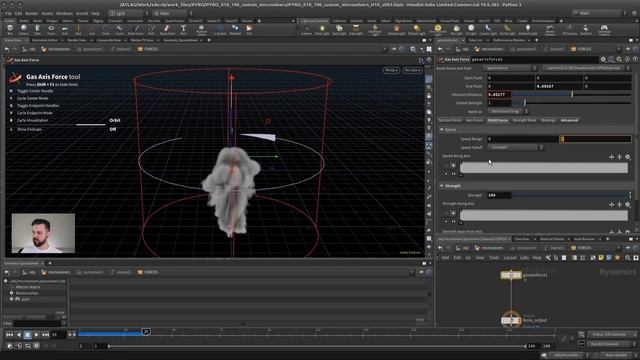Open node info in parameter pane
The image size is (640, 360).
pyautogui.click(x=627, y=60)
